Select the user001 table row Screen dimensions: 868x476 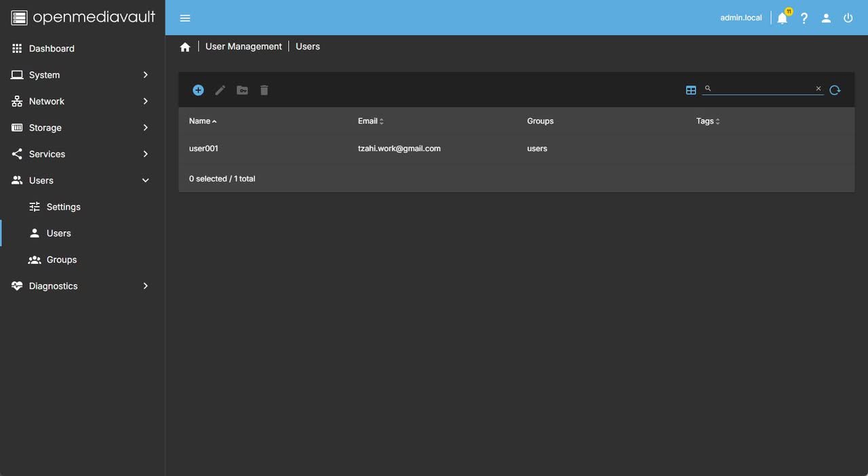coord(516,148)
